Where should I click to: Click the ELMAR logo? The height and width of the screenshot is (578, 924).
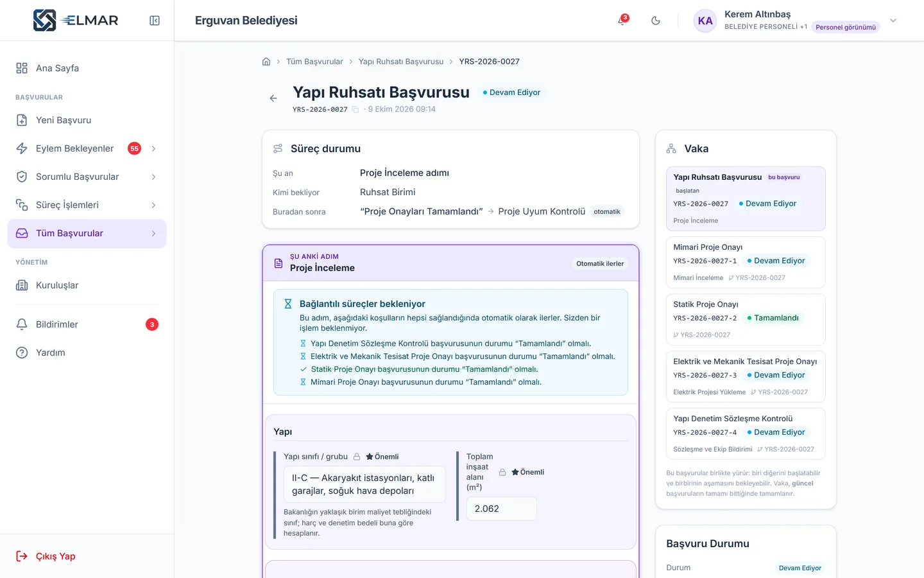click(76, 21)
